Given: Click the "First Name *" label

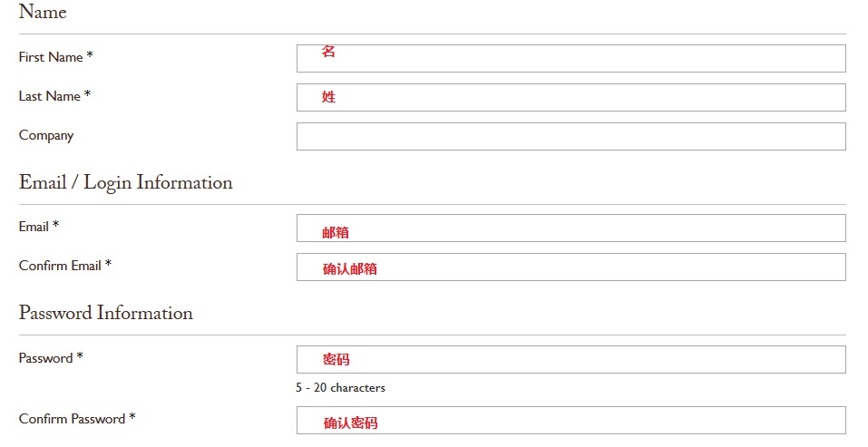Looking at the screenshot, I should click(55, 57).
